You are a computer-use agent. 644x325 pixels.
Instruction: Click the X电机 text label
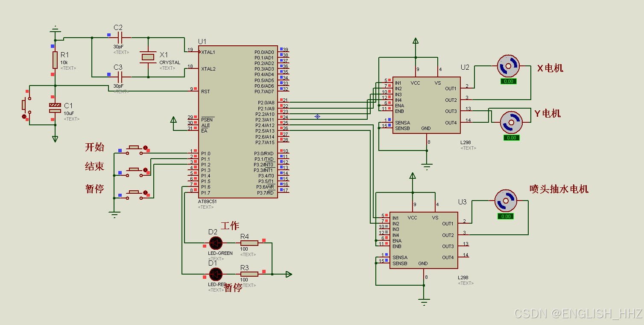pos(550,68)
